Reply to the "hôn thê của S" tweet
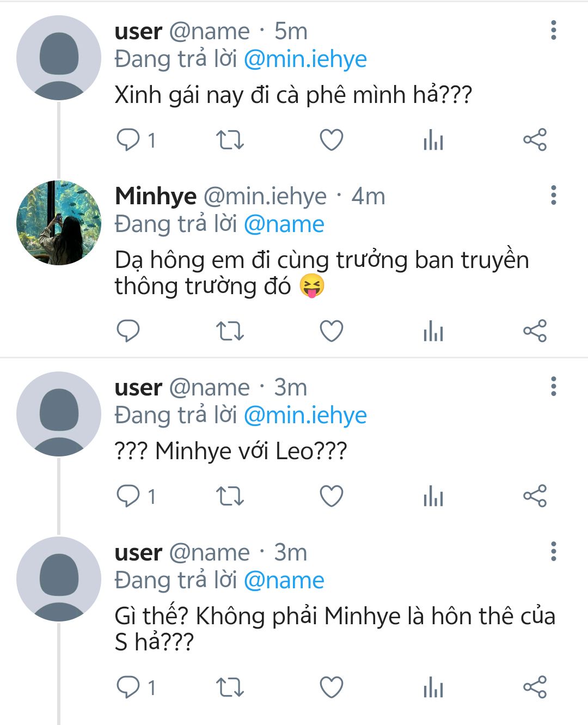This screenshot has height=725, width=588. (x=129, y=687)
